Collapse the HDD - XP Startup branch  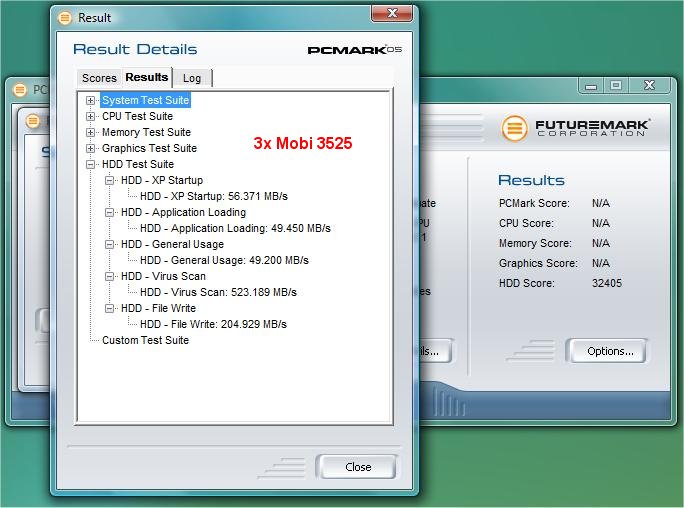click(109, 180)
